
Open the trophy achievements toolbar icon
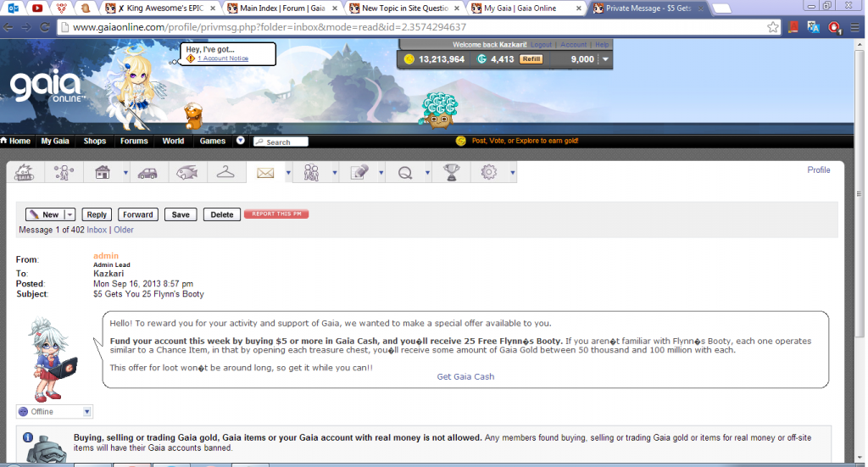tap(452, 173)
